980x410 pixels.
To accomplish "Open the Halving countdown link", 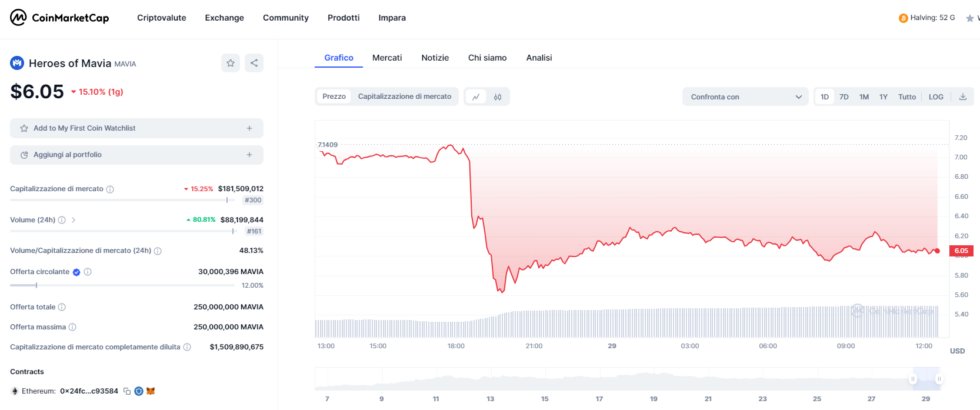I will pyautogui.click(x=927, y=18).
